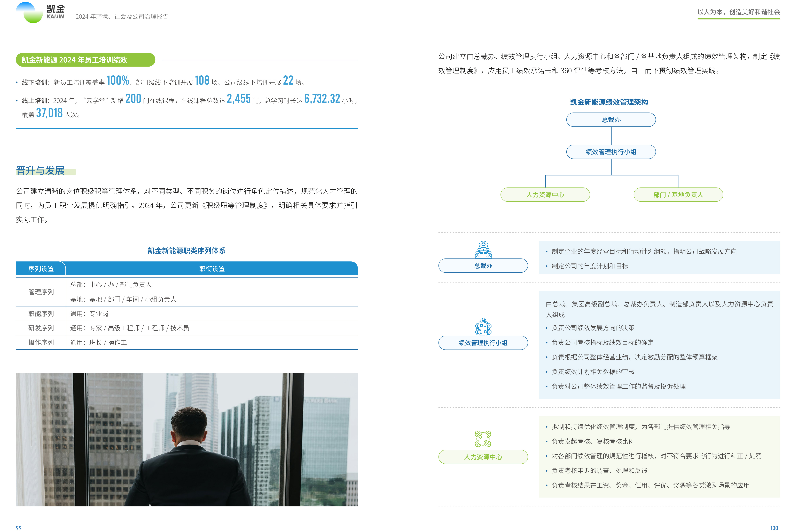
Task: Click the 职能序列 table cell
Action: (x=41, y=313)
